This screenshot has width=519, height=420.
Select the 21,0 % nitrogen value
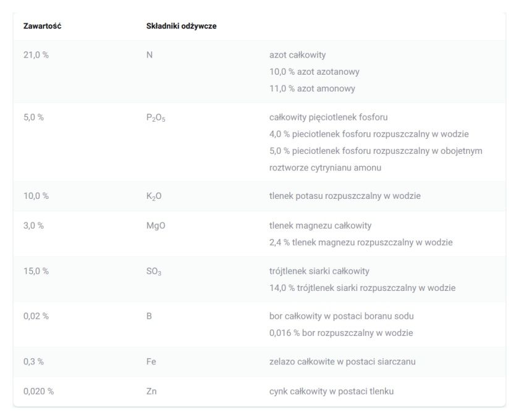tap(36, 55)
